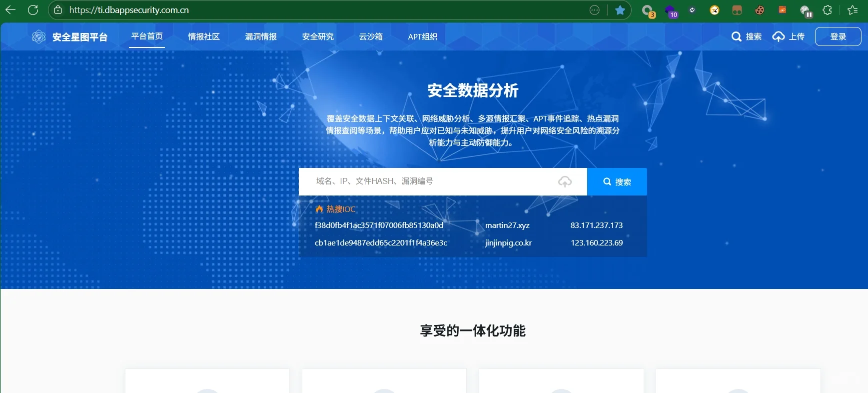The width and height of the screenshot is (868, 393).
Task: Open the 情报社区 nav tab
Action: pyautogui.click(x=204, y=36)
